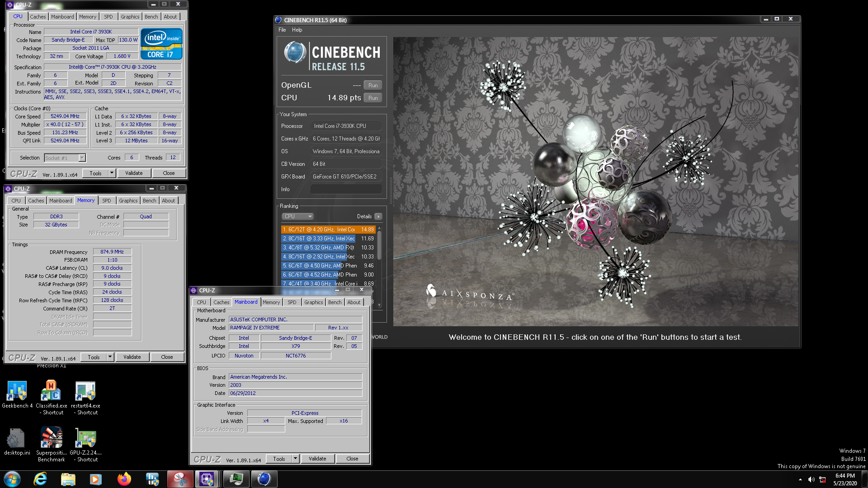
Task: Click the GFX Board value GeForce GT 610
Action: click(346, 177)
